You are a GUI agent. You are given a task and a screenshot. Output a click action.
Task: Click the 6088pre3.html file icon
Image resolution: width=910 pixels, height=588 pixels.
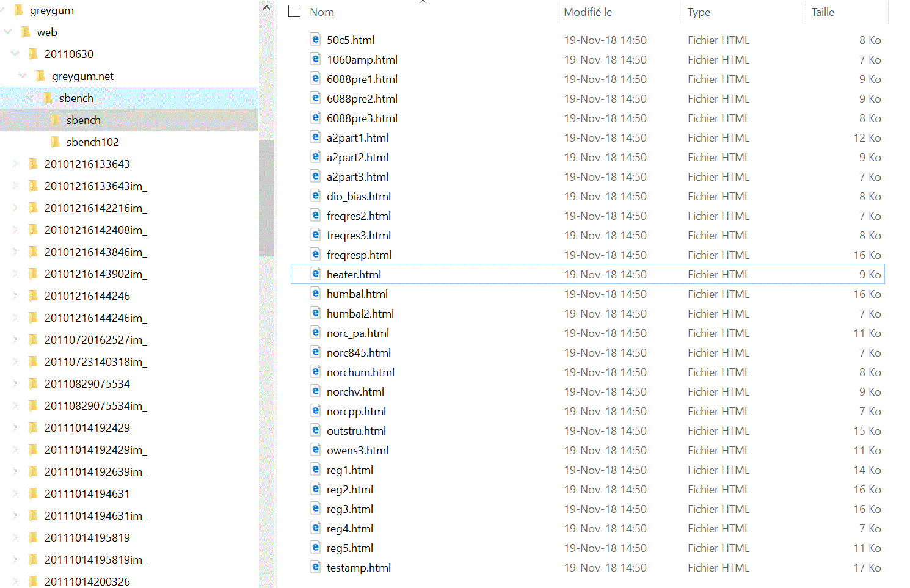tap(315, 118)
